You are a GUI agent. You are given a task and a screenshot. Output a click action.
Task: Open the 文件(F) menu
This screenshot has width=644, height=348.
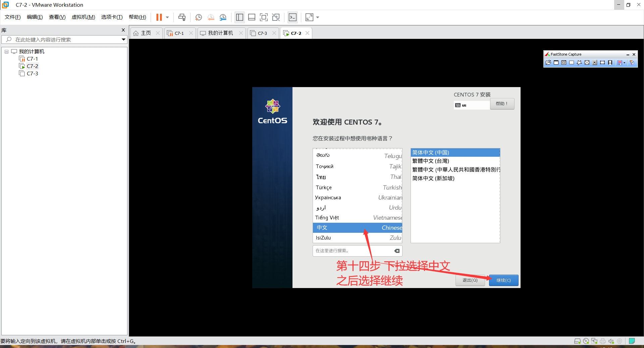13,17
